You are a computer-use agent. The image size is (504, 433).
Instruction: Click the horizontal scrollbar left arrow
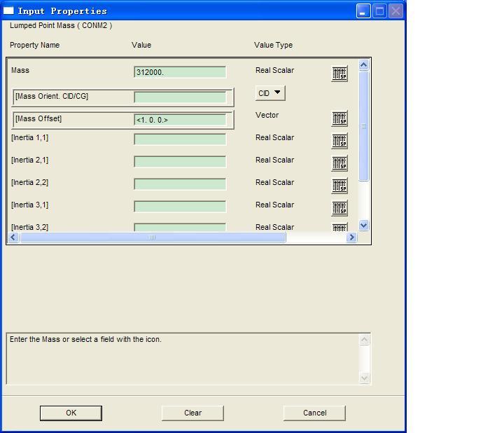pos(13,238)
